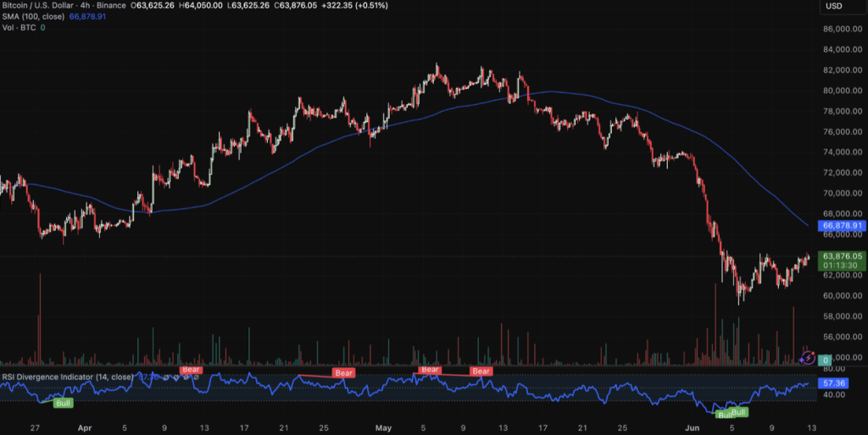Click the purple lightning bolt icon
The width and height of the screenshot is (868, 435).
pyautogui.click(x=807, y=358)
